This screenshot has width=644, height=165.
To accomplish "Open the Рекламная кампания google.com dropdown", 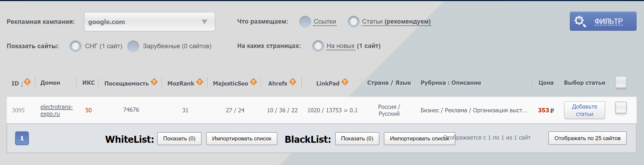I will tap(150, 22).
